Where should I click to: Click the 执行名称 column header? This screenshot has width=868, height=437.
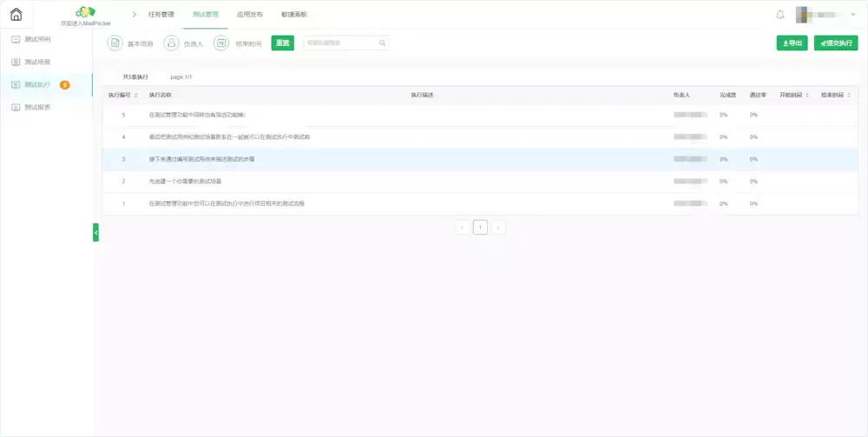click(160, 96)
